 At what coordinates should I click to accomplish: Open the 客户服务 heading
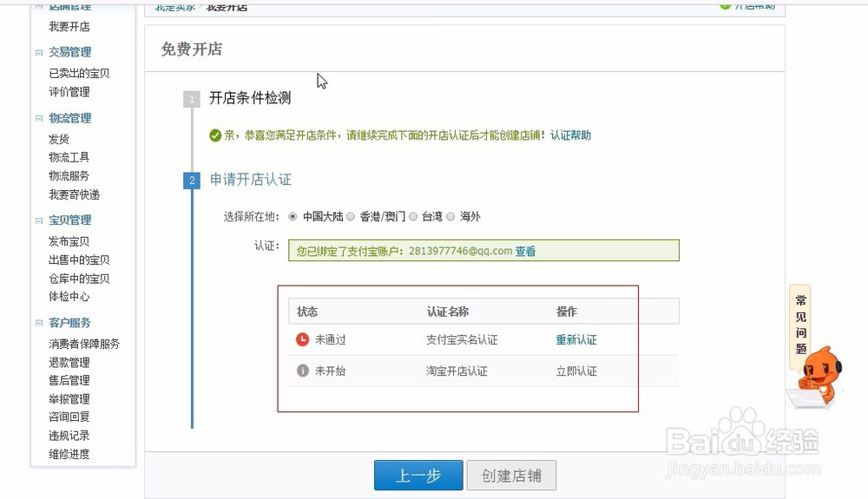69,323
